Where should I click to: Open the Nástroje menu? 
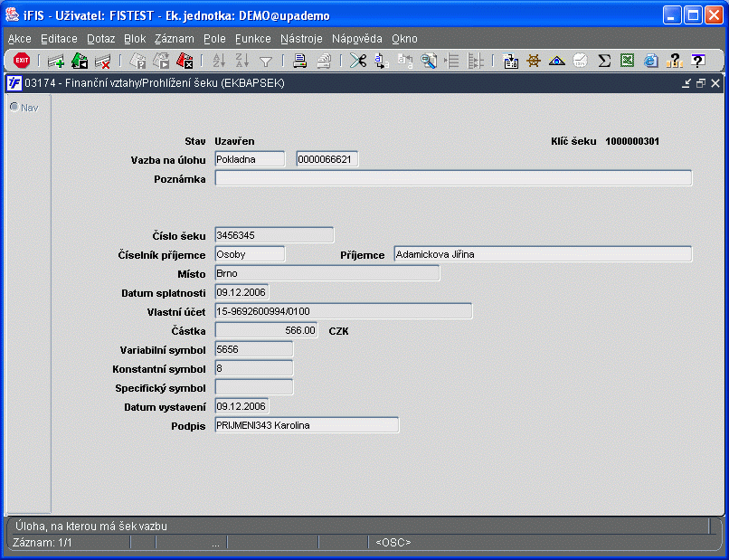coord(301,39)
